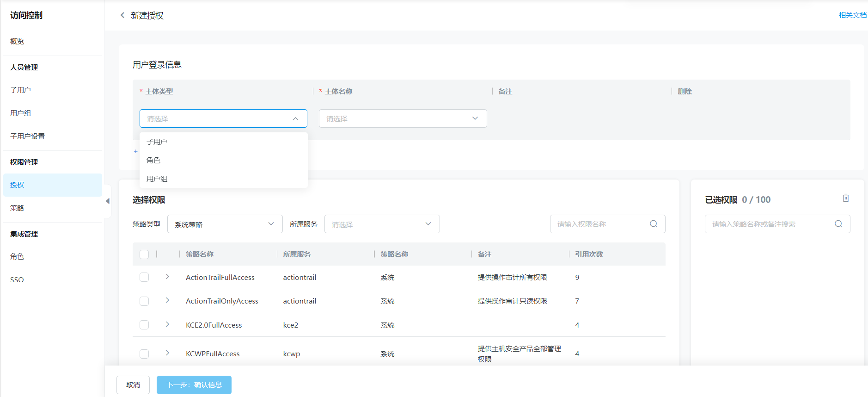Select 用户组 from the subject type list

pyautogui.click(x=157, y=179)
